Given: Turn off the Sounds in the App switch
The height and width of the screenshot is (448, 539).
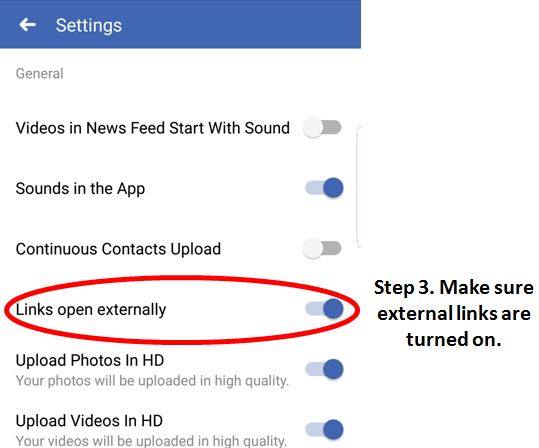Looking at the screenshot, I should point(324,188).
